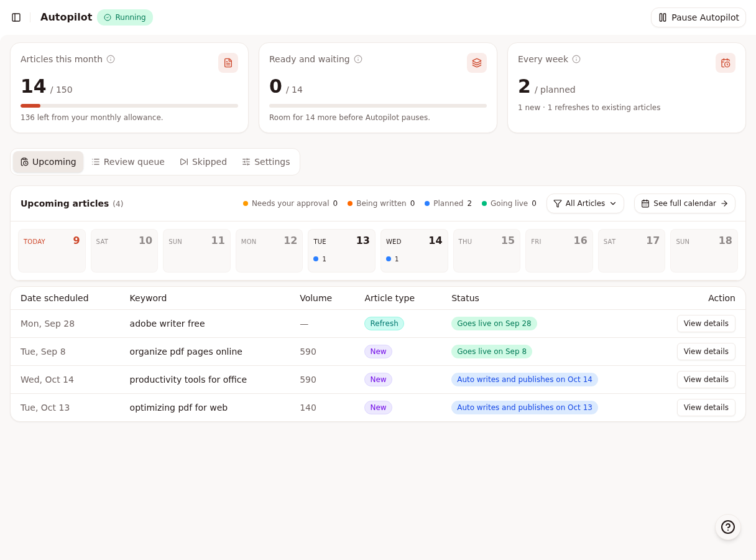Screen dimensions: 756x560
Task: View details for productivity tools for office
Action: click(x=706, y=380)
